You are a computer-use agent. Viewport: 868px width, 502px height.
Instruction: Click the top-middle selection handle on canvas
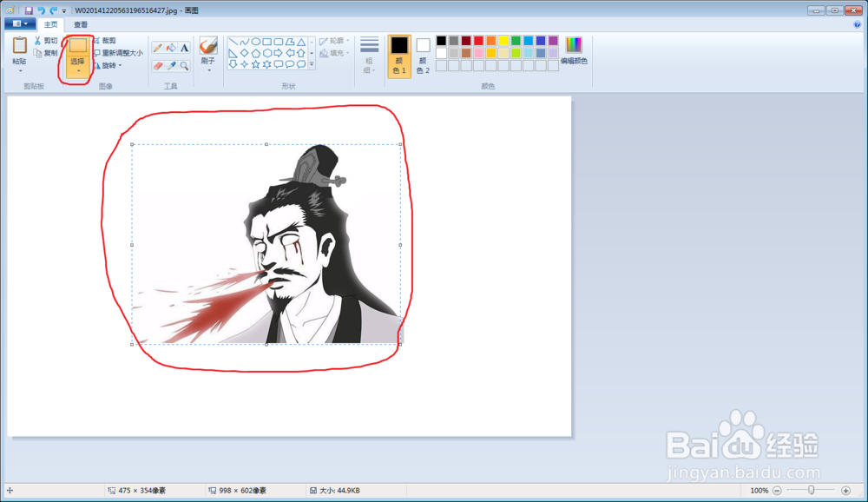[x=266, y=145]
